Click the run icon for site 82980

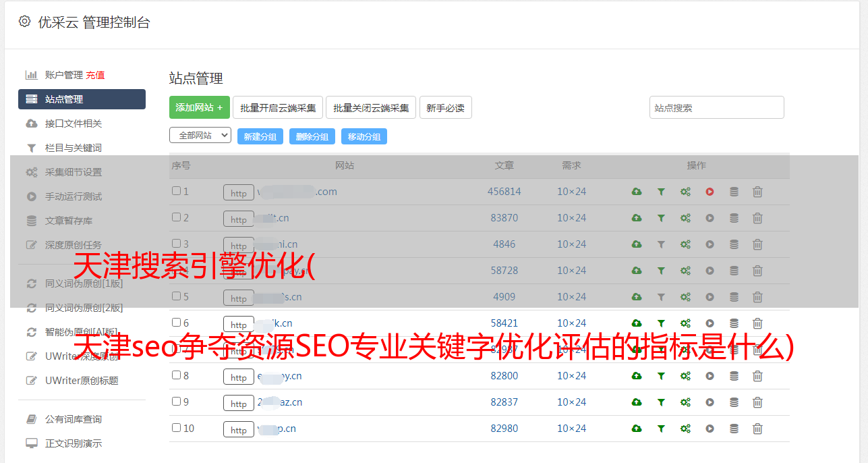[710, 429]
